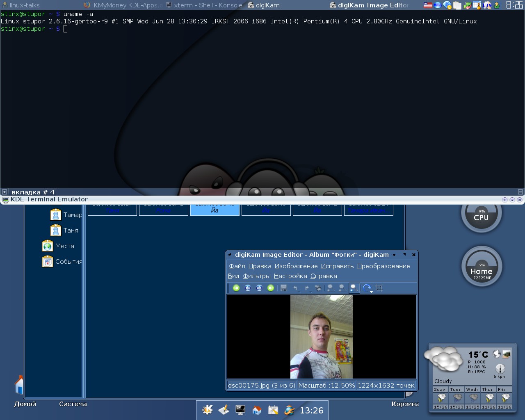Screen dimensions: 525x420
Task: Select the Таня album in sidebar
Action: point(71,231)
